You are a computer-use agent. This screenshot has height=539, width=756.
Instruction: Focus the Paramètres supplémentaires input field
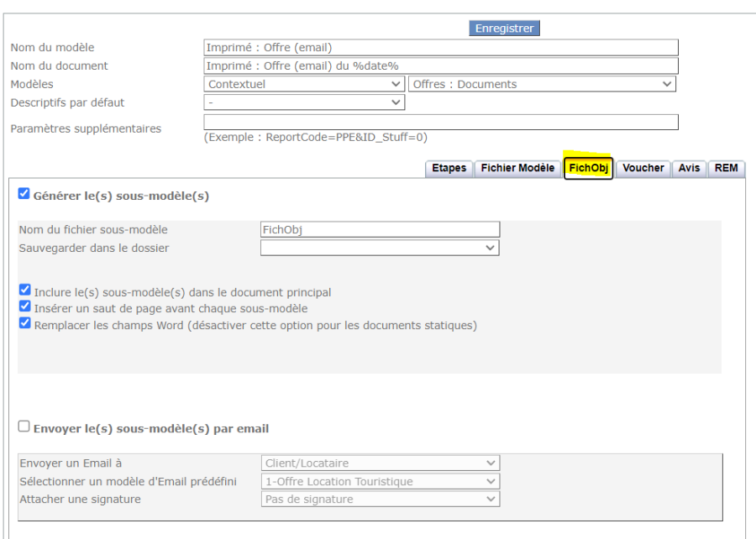[440, 123]
